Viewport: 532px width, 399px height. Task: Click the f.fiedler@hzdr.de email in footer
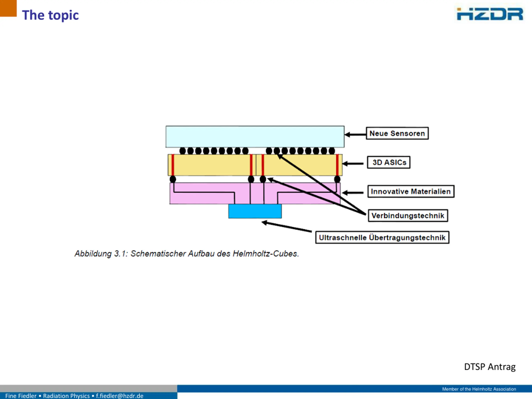tap(119, 396)
